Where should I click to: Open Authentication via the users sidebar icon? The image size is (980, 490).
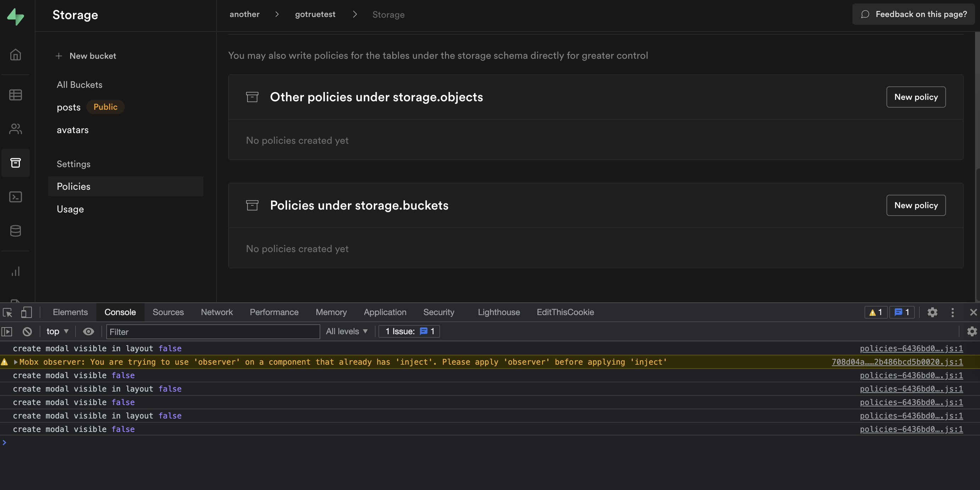(16, 129)
